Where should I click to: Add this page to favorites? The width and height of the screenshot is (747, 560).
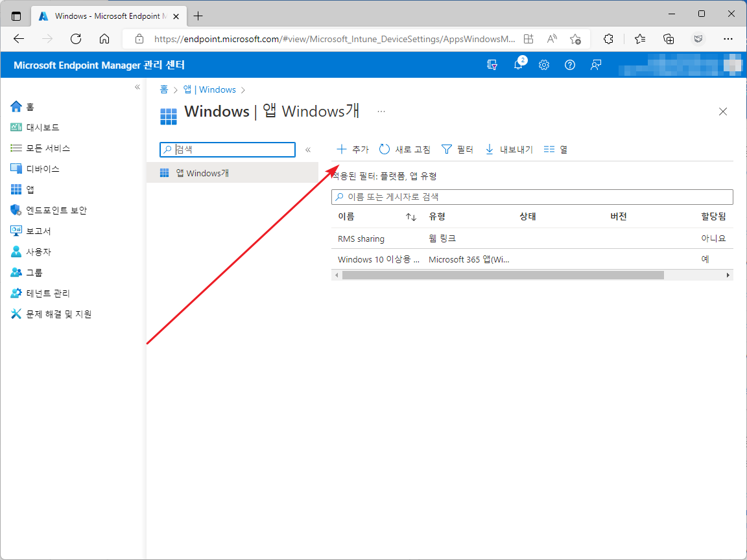[576, 39]
